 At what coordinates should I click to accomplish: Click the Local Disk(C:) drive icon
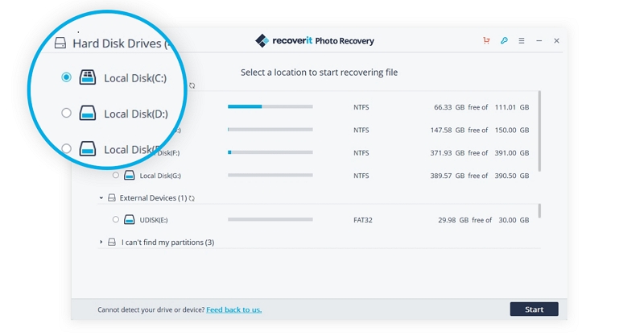click(88, 77)
